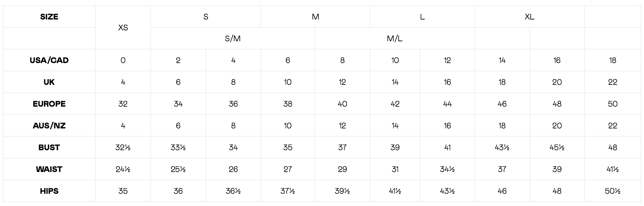
Task: Click the XL size header
Action: point(529,17)
